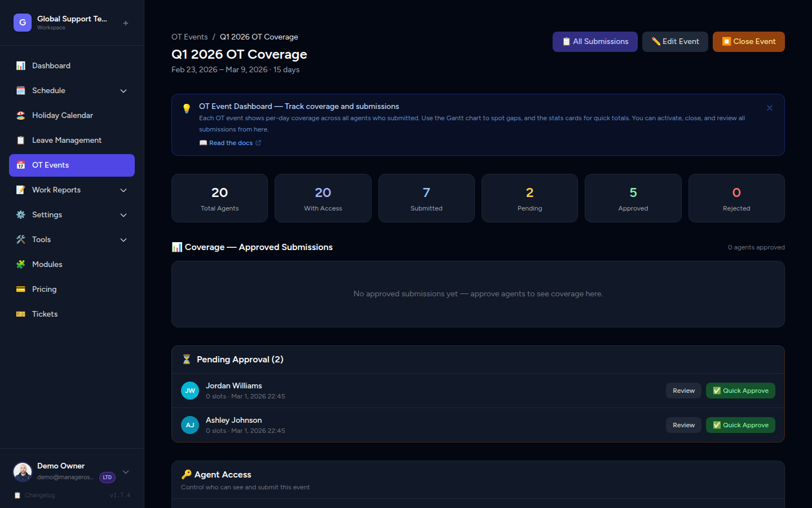This screenshot has width=812, height=508.
Task: Click the Modules puzzle piece icon
Action: 21,264
